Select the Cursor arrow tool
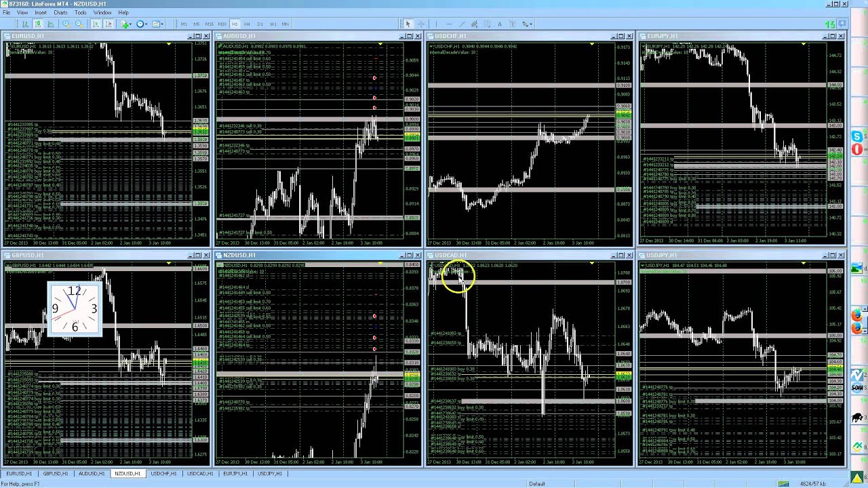 pyautogui.click(x=408, y=24)
